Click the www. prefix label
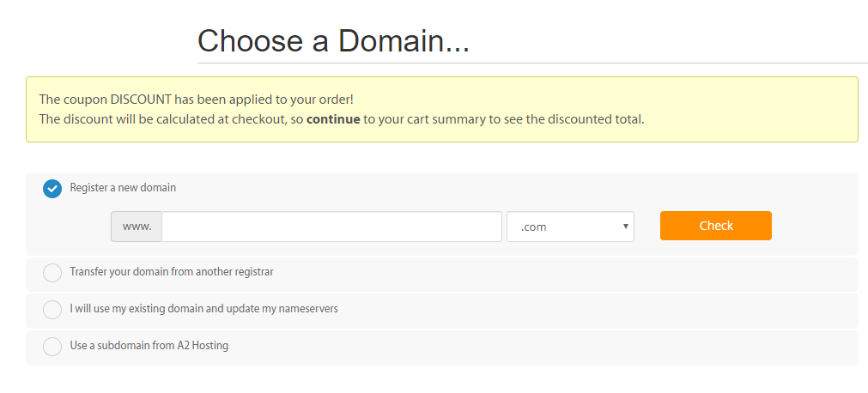This screenshot has width=868, height=393. tap(137, 227)
